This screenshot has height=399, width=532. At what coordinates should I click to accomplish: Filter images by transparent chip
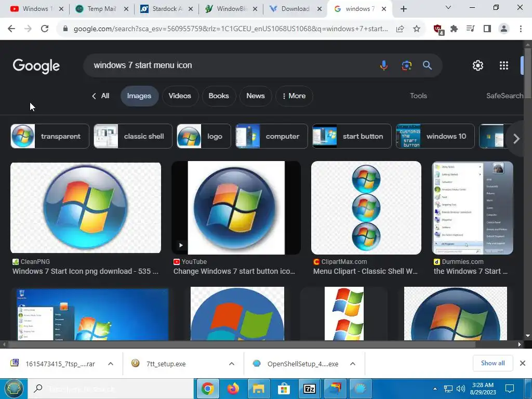tap(50, 137)
